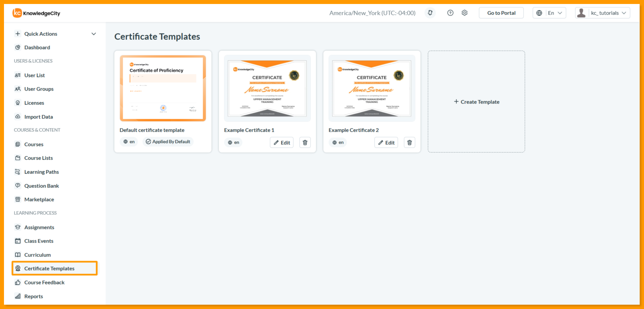The width and height of the screenshot is (644, 309).
Task: Click en language tag on Default certificate
Action: [x=129, y=142]
